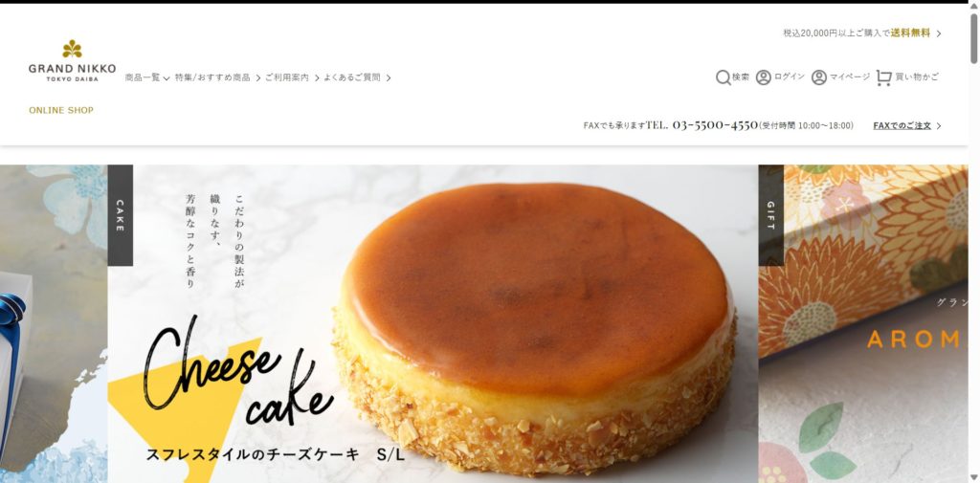The width and height of the screenshot is (980, 483).
Task: Click the Grand Nikko gold crest logo
Action: [72, 49]
